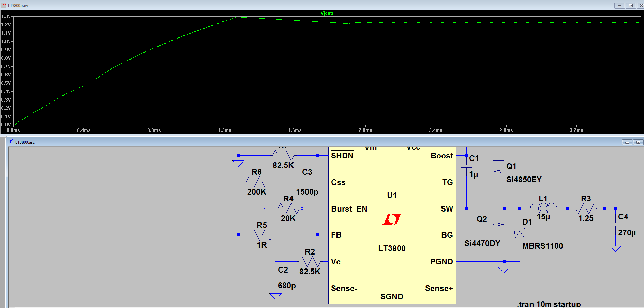
Task: Click the ground symbol below PGND node
Action: point(504,269)
